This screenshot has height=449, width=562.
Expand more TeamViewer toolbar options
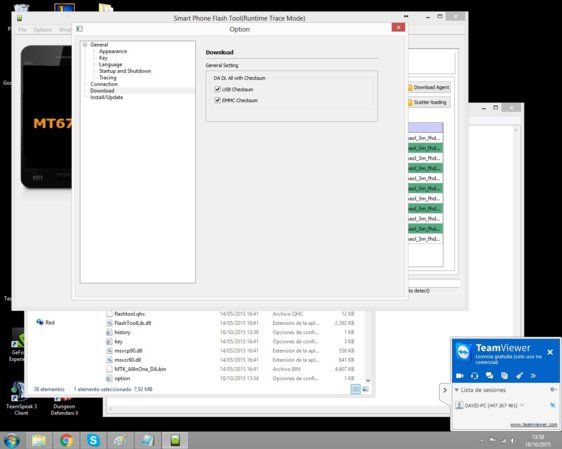click(x=533, y=376)
